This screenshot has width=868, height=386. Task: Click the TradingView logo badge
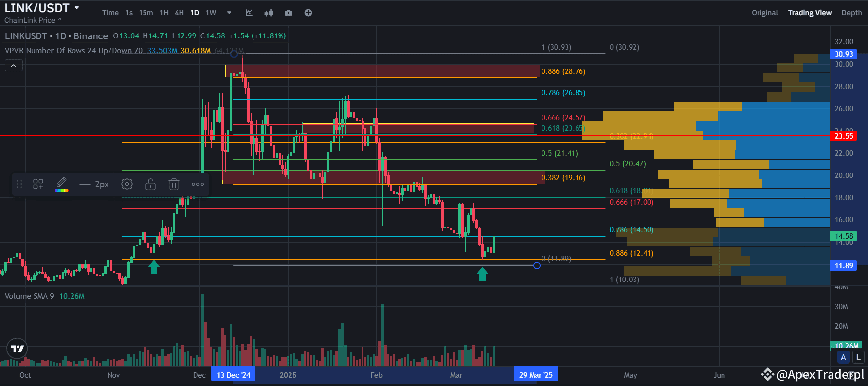tap(17, 349)
